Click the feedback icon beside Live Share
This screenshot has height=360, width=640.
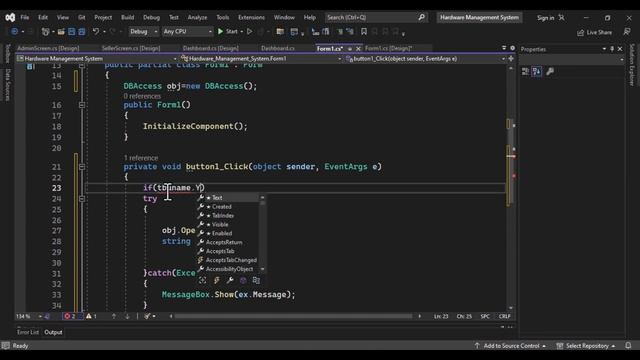tap(627, 32)
